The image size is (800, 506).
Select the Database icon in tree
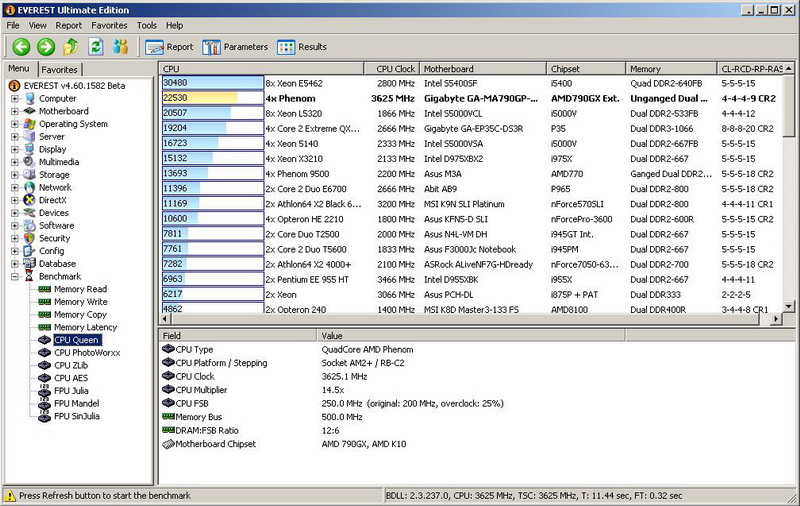pyautogui.click(x=30, y=264)
